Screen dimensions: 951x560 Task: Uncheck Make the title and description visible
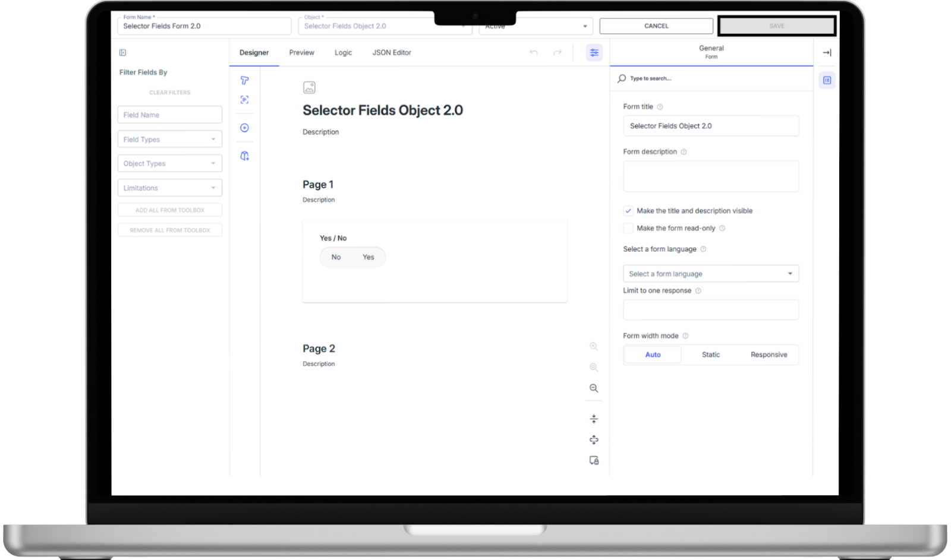click(628, 211)
